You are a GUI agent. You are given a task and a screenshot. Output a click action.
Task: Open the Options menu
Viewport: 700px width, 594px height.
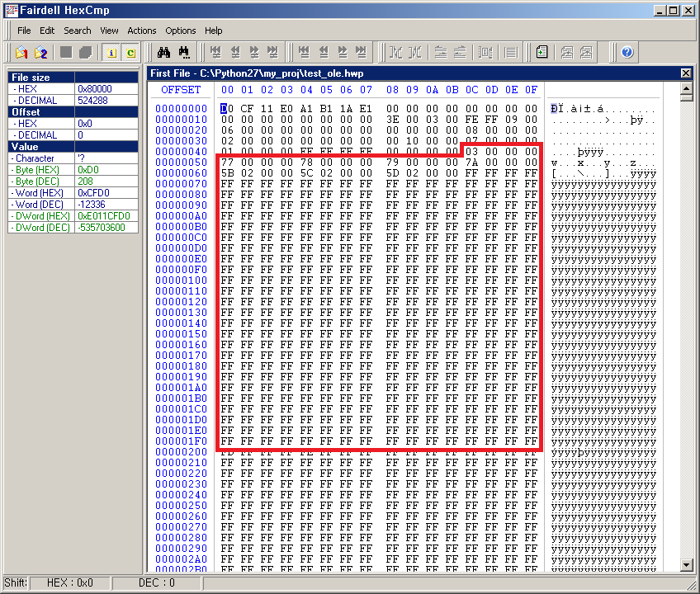(180, 31)
